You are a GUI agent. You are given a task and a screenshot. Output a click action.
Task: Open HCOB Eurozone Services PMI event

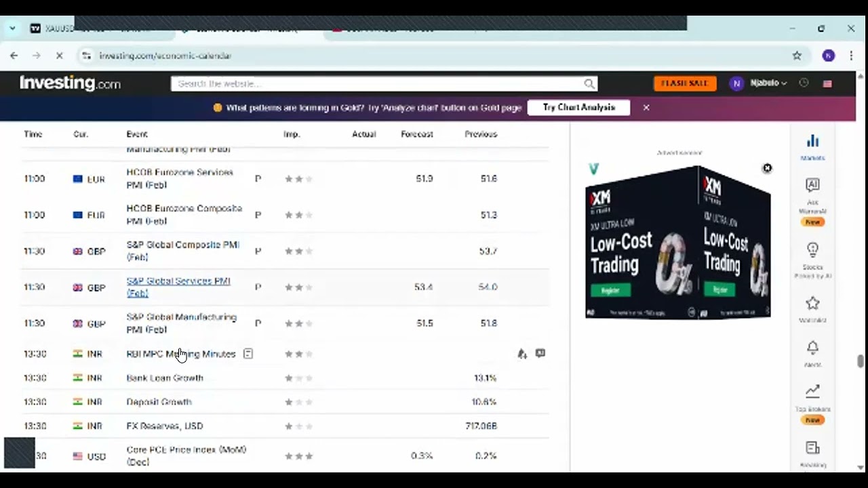point(180,178)
